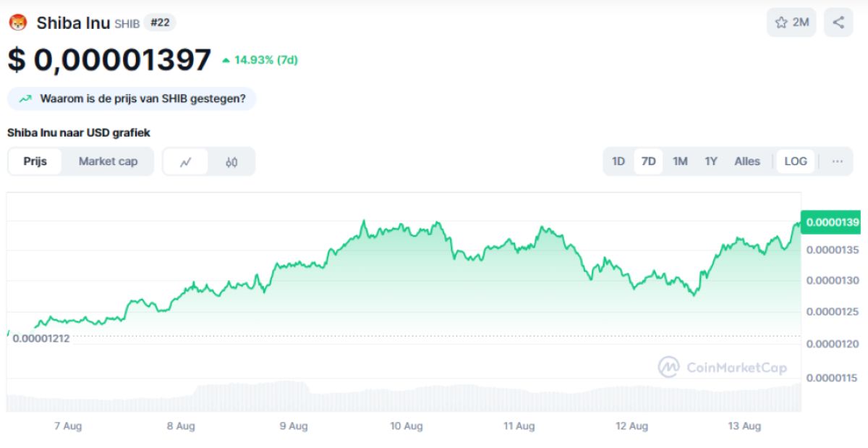Click the 14.93% (7d) change indicator

(260, 60)
